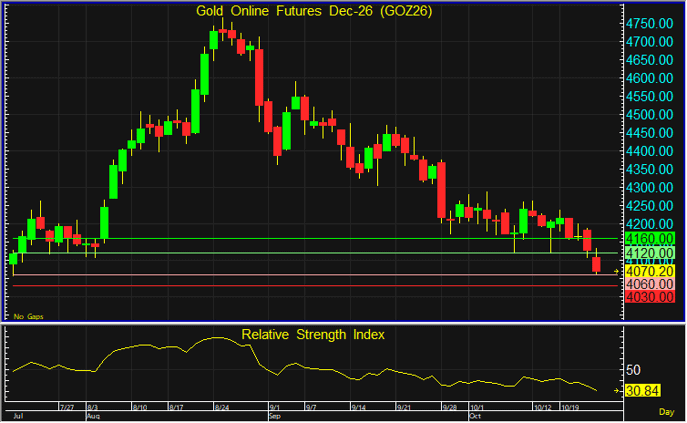Click the last red candlestick on the chart
687x423 pixels.
596,264
